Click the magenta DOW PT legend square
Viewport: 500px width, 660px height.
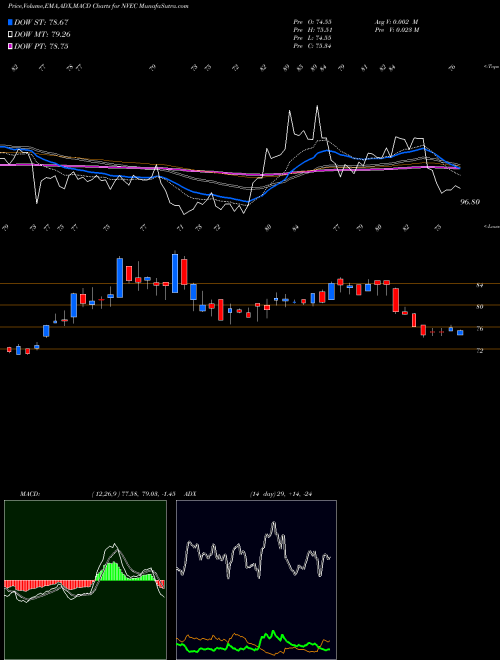(10, 46)
